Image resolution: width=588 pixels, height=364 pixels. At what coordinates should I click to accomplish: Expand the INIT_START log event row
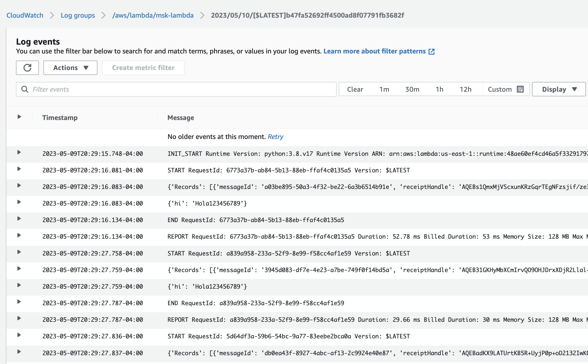pyautogui.click(x=19, y=152)
